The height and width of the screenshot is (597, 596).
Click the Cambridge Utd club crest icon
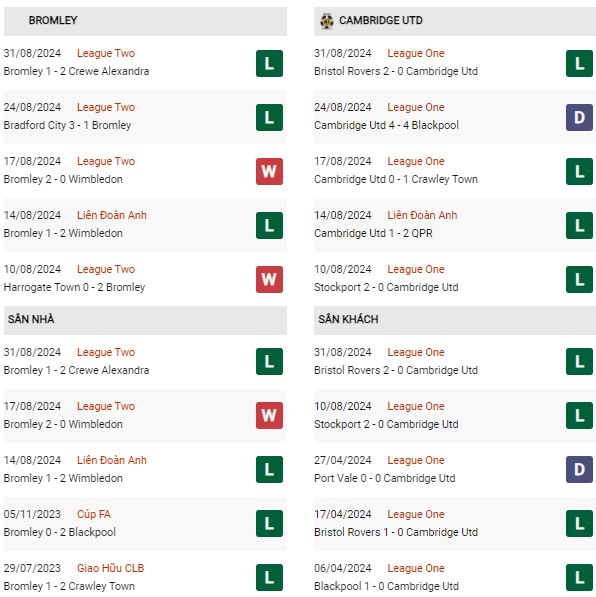[x=326, y=21]
